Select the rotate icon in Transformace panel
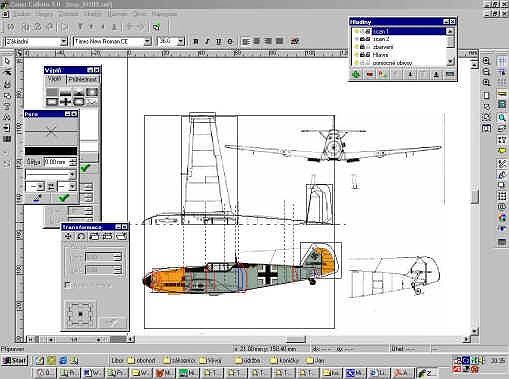Screen dimensions: 509x379 click(81, 236)
